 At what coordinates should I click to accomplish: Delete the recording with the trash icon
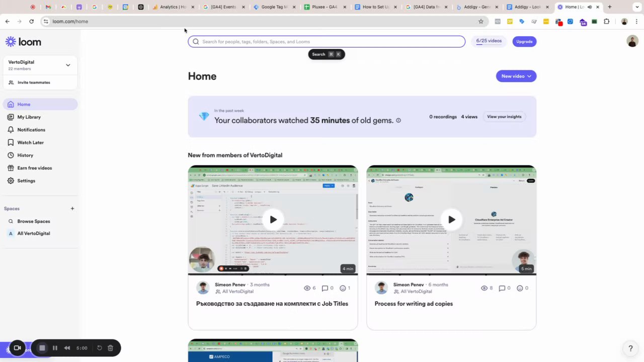pyautogui.click(x=111, y=348)
